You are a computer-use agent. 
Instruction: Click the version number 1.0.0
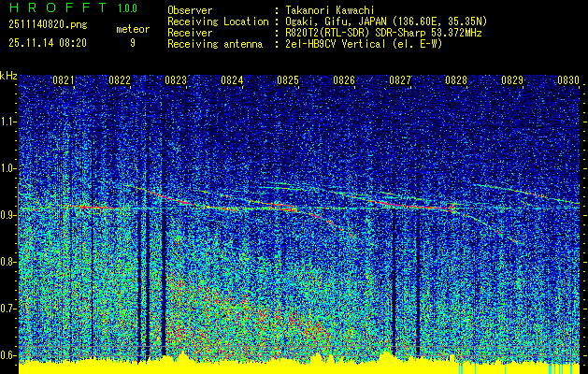(x=127, y=7)
